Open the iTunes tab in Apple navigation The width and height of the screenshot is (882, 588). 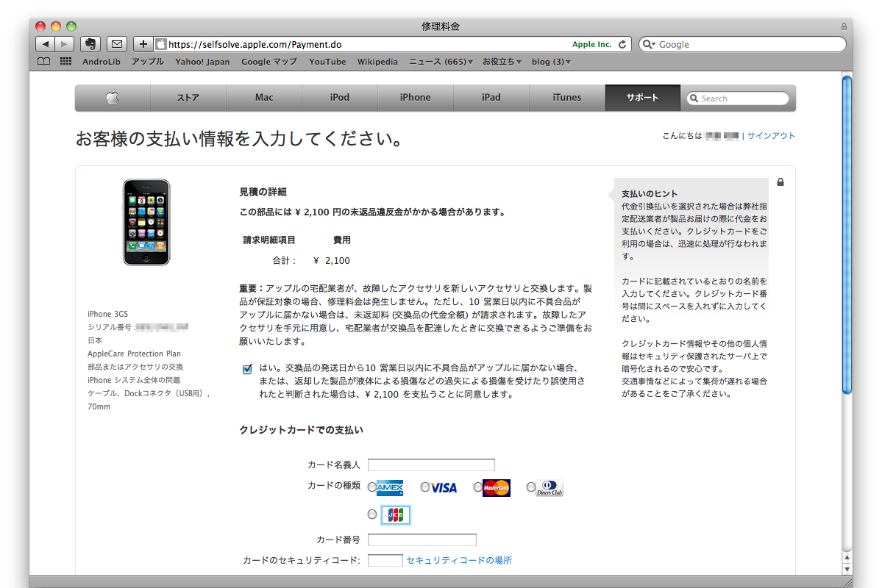(x=567, y=98)
